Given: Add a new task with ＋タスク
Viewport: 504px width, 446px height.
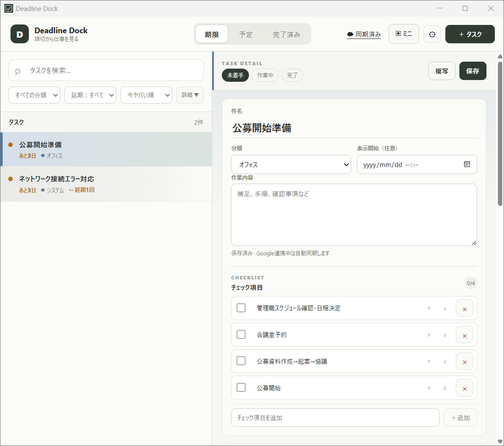Looking at the screenshot, I should tap(469, 34).
